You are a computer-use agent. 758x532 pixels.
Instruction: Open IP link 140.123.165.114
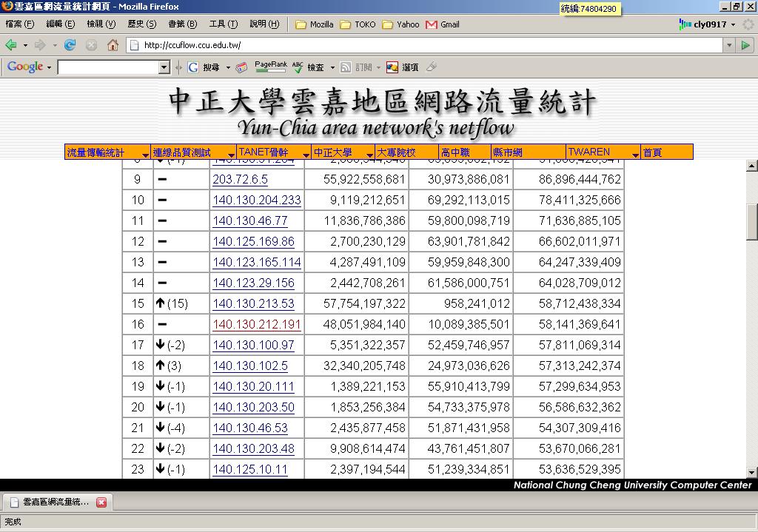(257, 263)
